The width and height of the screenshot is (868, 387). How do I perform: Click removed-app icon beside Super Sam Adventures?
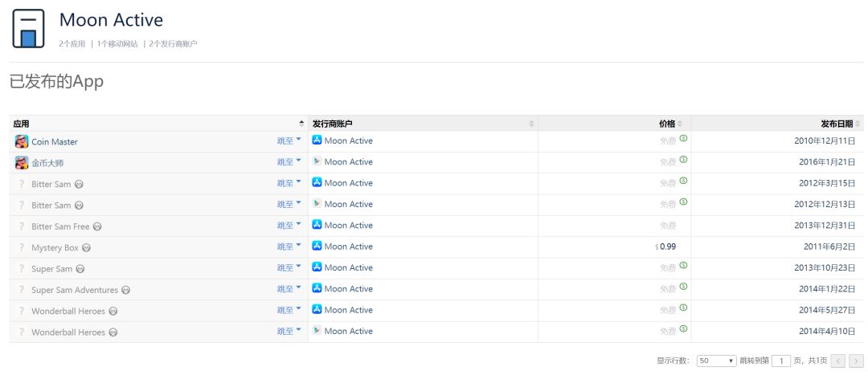[125, 291]
